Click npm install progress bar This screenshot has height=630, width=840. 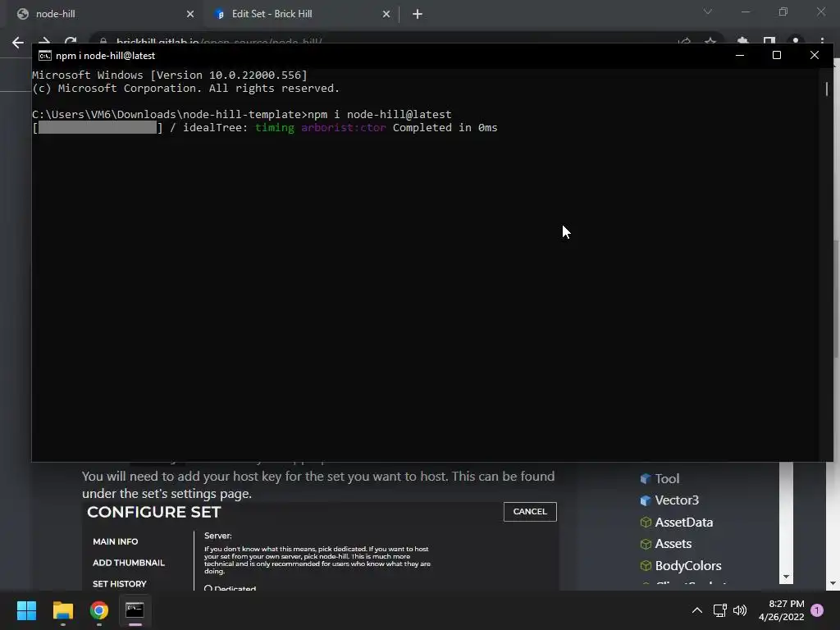point(98,127)
